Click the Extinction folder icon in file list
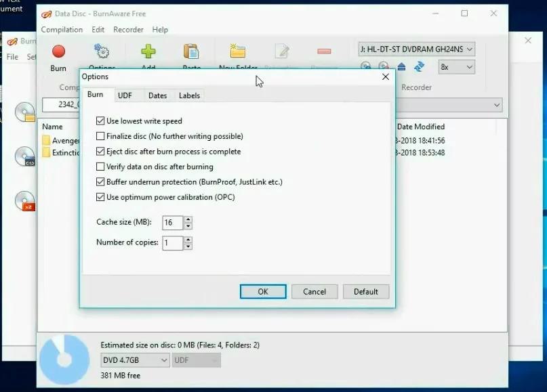This screenshot has width=547, height=392. pos(46,152)
